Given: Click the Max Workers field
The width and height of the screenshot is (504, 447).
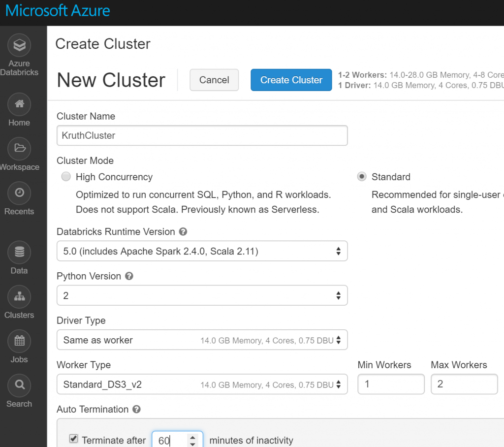Looking at the screenshot, I should pyautogui.click(x=464, y=384).
